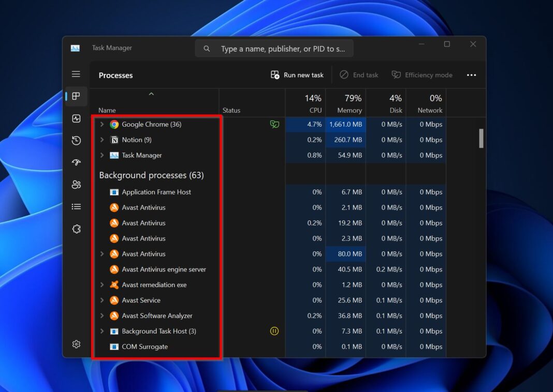The width and height of the screenshot is (553, 392).
Task: Click the efficiency leaf icon beside Google Chrome
Action: pos(274,124)
